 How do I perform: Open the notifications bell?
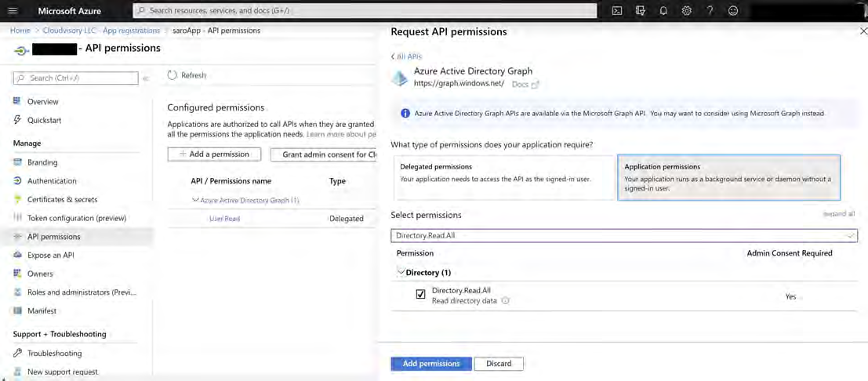[663, 10]
